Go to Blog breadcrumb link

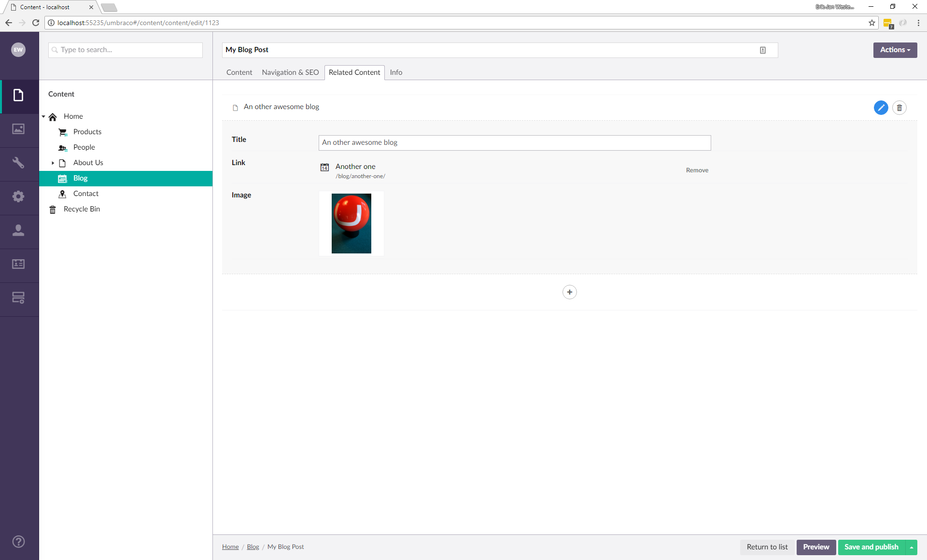253,547
